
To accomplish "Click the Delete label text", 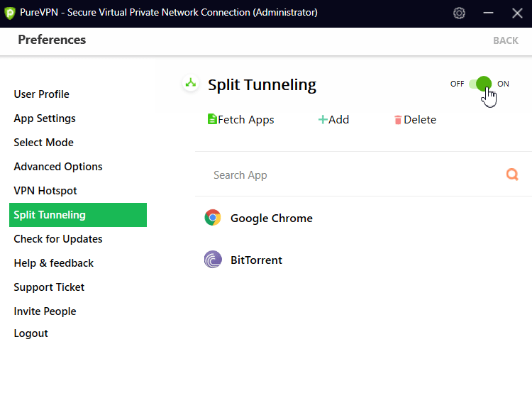I will pyautogui.click(x=420, y=119).
